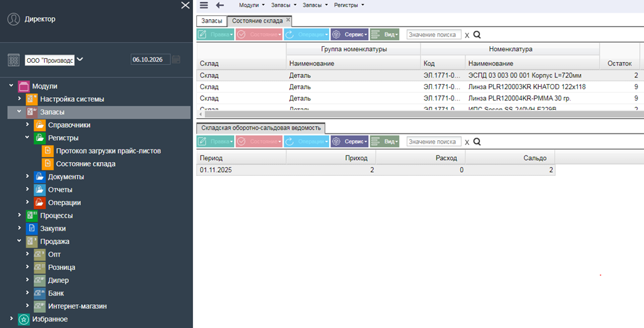This screenshot has width=644, height=328.
Task: Expand the Документы node
Action: (x=28, y=177)
